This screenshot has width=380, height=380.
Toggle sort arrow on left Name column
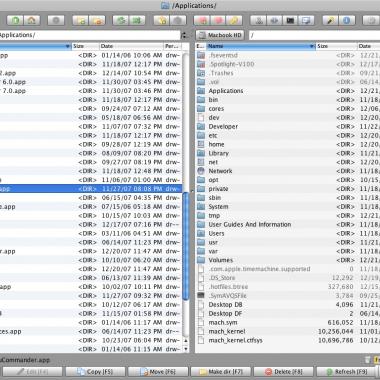point(68,46)
